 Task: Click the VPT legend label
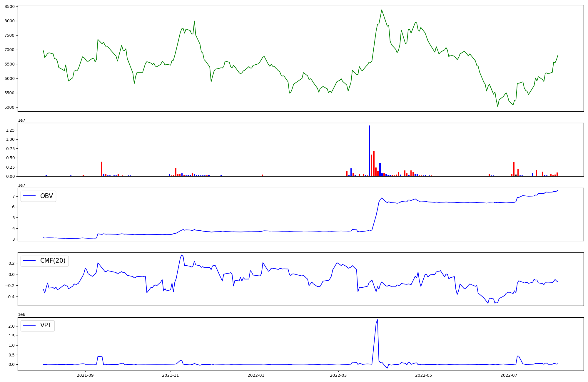[x=46, y=325]
